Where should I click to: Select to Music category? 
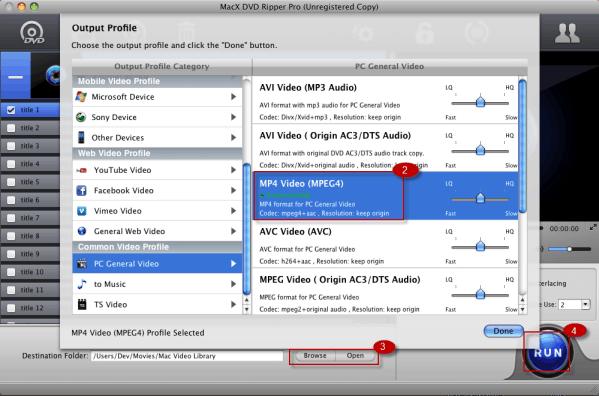[157, 284]
